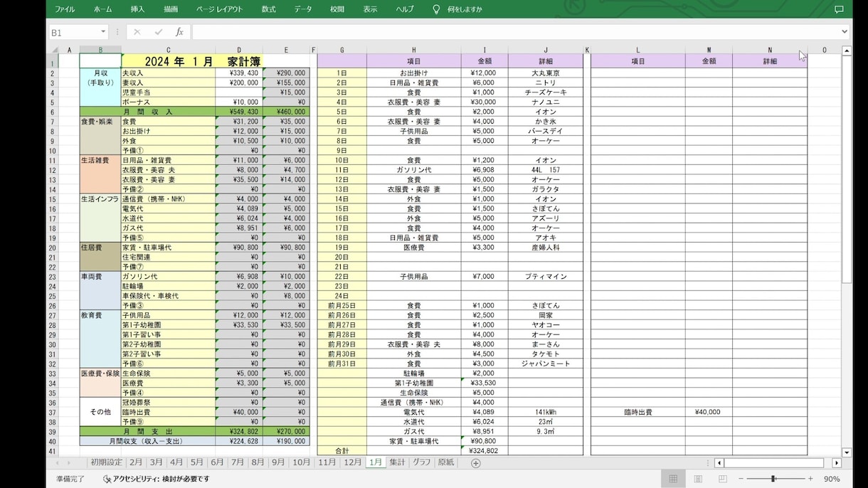The height and width of the screenshot is (488, 868).
Task: Switch to Page Break Preview icon
Action: tap(723, 479)
